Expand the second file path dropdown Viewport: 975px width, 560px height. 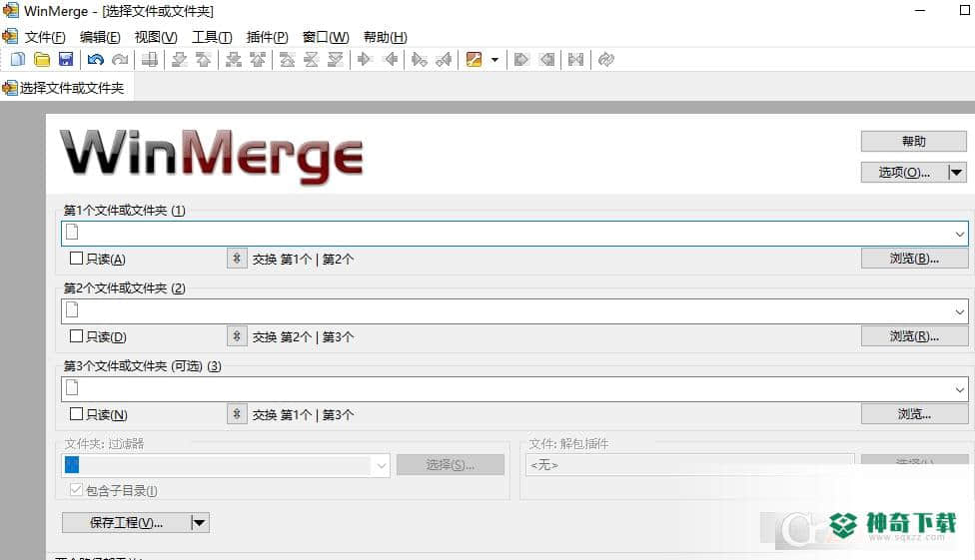959,311
